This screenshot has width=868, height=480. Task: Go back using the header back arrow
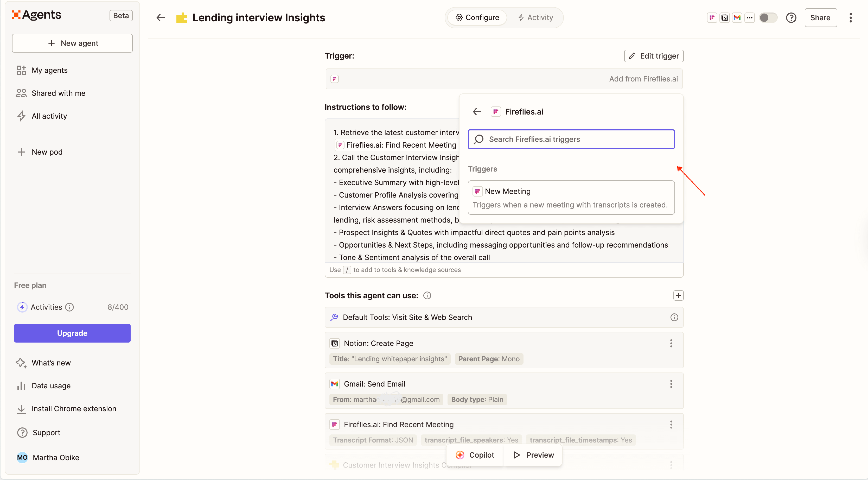click(x=161, y=17)
